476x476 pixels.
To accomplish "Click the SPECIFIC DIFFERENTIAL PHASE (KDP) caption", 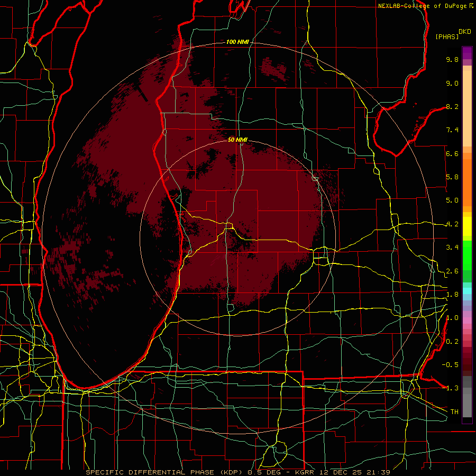I will click(165, 472).
